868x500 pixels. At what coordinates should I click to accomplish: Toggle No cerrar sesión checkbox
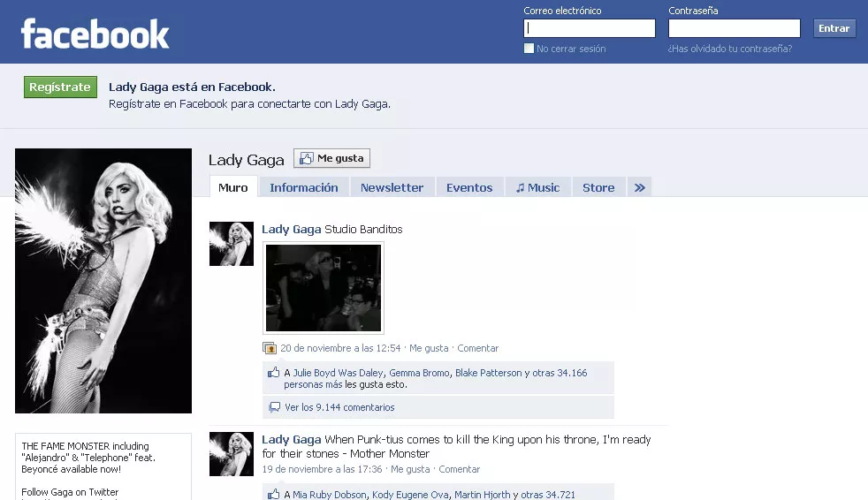(529, 48)
